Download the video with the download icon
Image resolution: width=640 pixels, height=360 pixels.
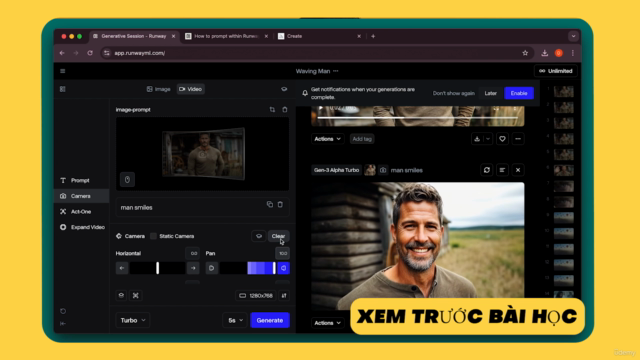click(477, 139)
